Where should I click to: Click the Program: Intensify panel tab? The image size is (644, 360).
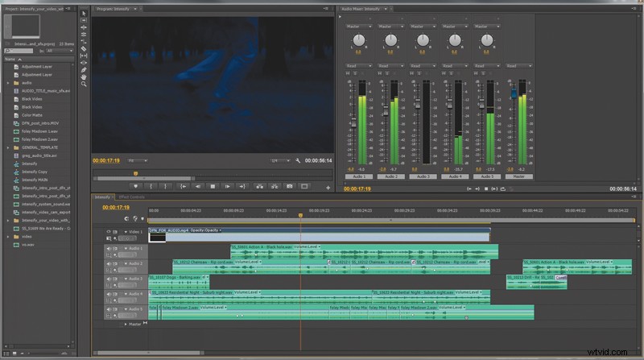tap(113, 9)
